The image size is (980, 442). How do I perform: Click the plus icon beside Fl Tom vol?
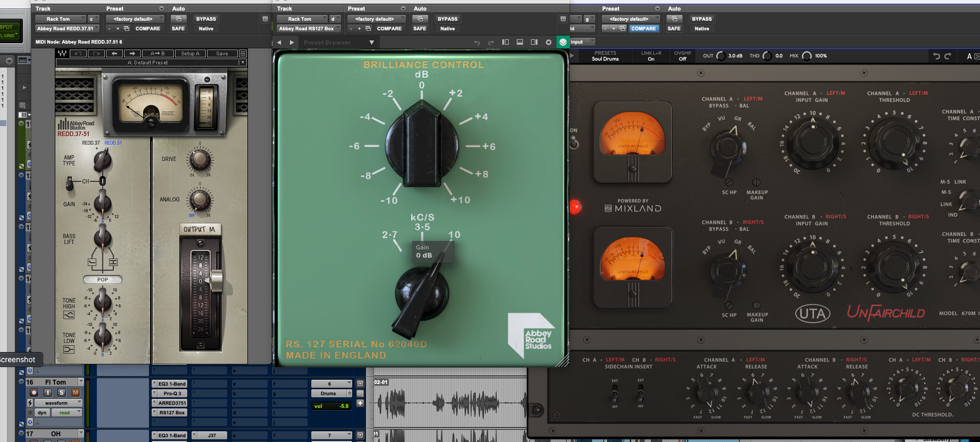pos(360,403)
